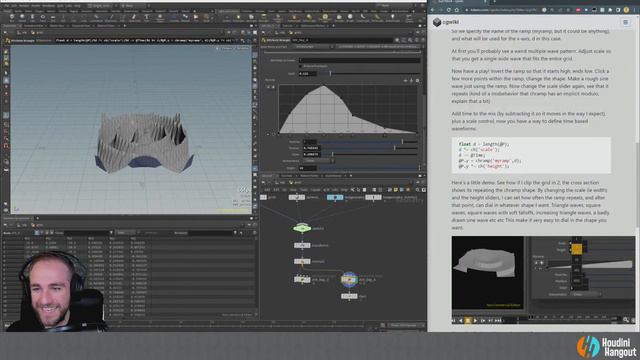Jump to last frame in embedded video
The height and width of the screenshot is (360, 640).
pyautogui.click(x=498, y=321)
